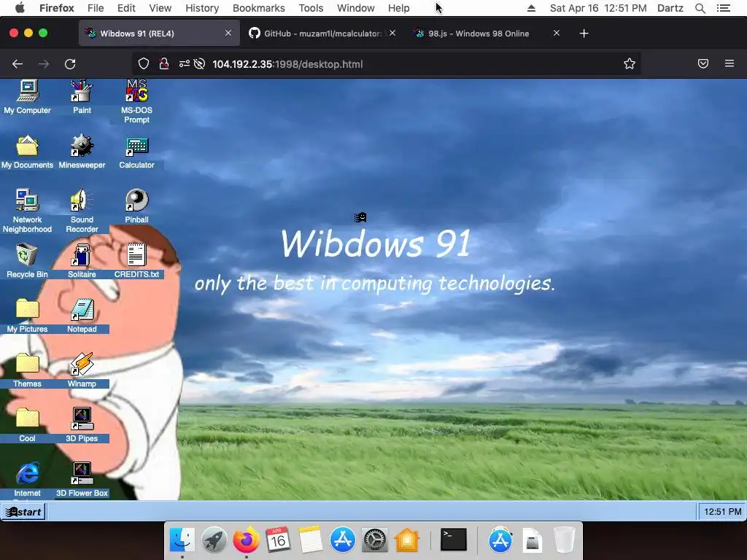Click the eject icon in the menu bar
Image resolution: width=747 pixels, height=560 pixels.
point(531,8)
